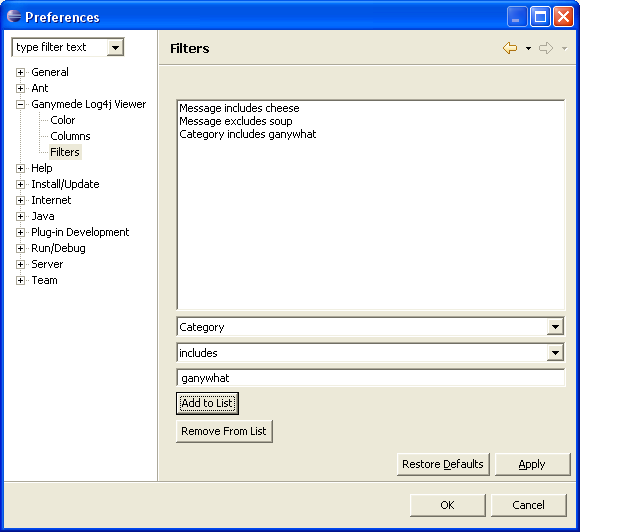Viewport: 640px width, 532px height.
Task: Select Internet in preferences tree
Action: click(51, 200)
